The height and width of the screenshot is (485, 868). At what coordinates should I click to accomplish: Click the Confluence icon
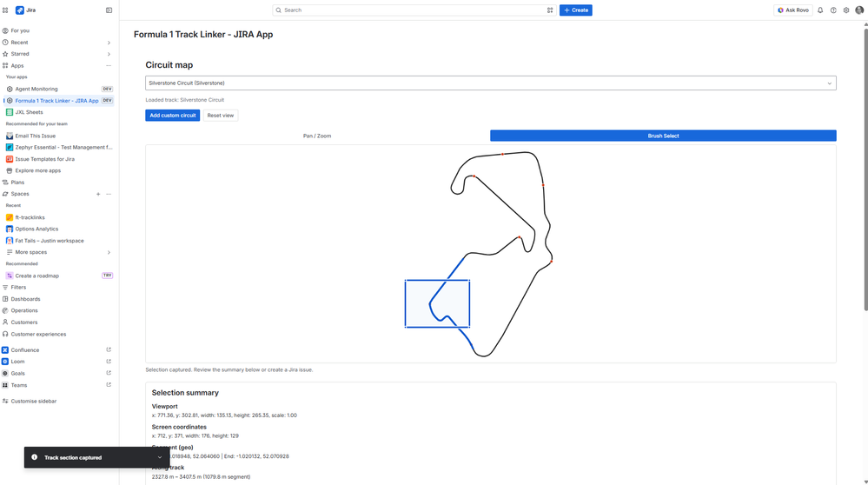pos(5,350)
